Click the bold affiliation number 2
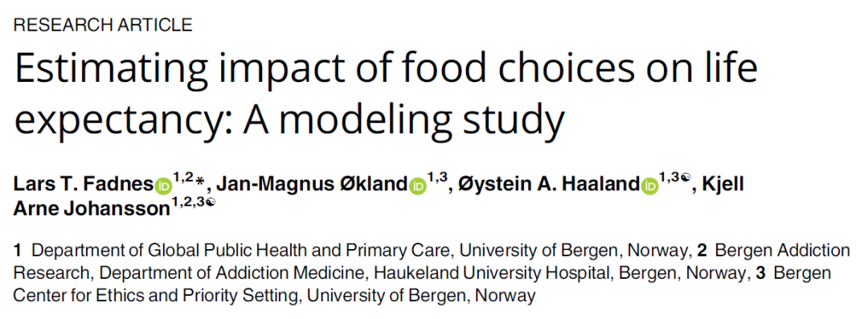 pos(702,251)
